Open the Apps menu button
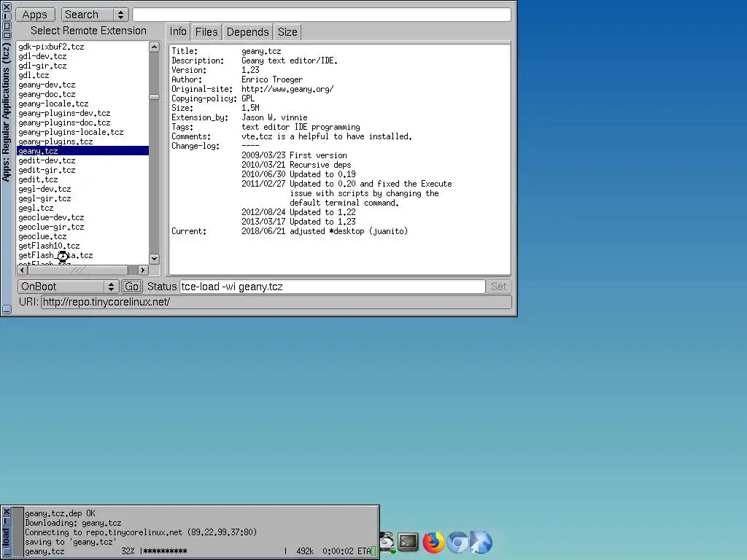 pos(35,15)
